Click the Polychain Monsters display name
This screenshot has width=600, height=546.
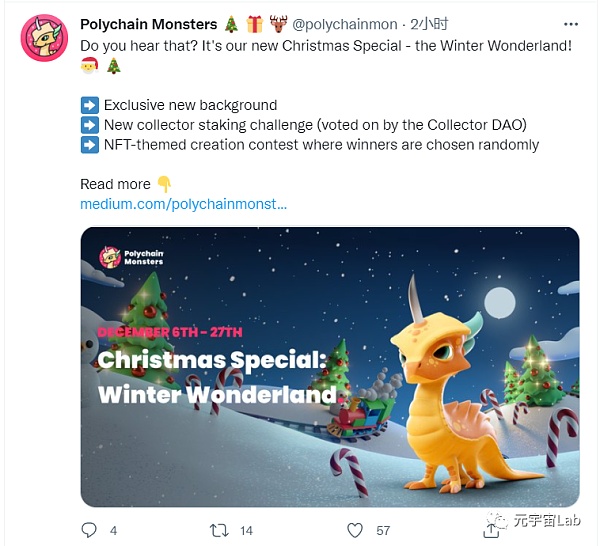click(x=148, y=24)
